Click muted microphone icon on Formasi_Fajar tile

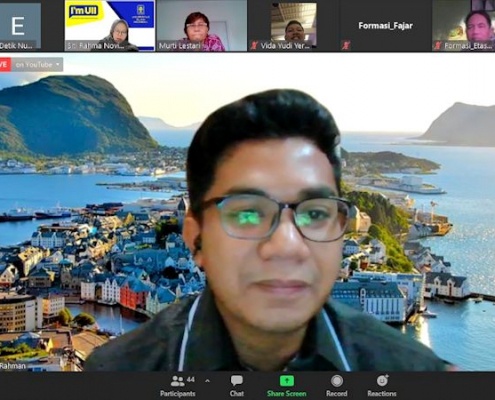pyautogui.click(x=346, y=46)
